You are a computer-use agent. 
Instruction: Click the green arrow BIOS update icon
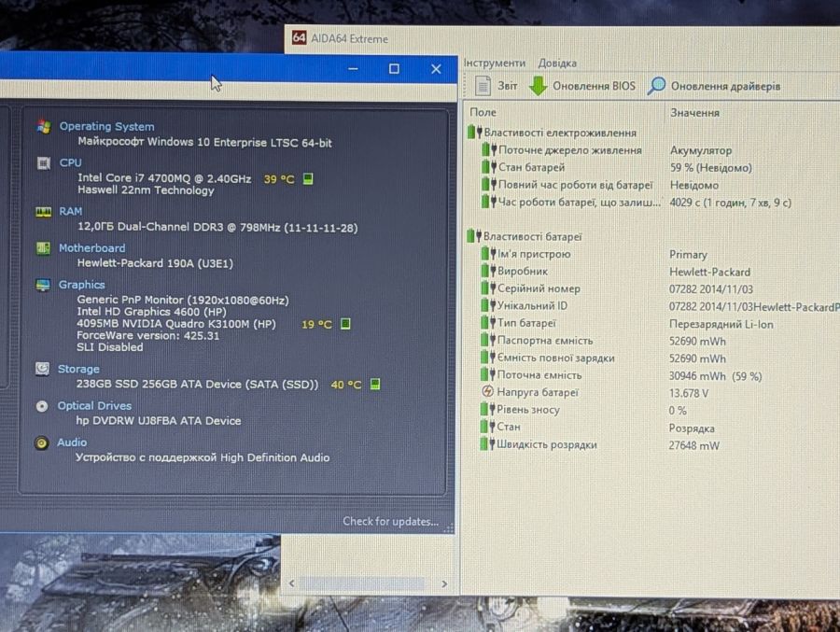pos(538,86)
